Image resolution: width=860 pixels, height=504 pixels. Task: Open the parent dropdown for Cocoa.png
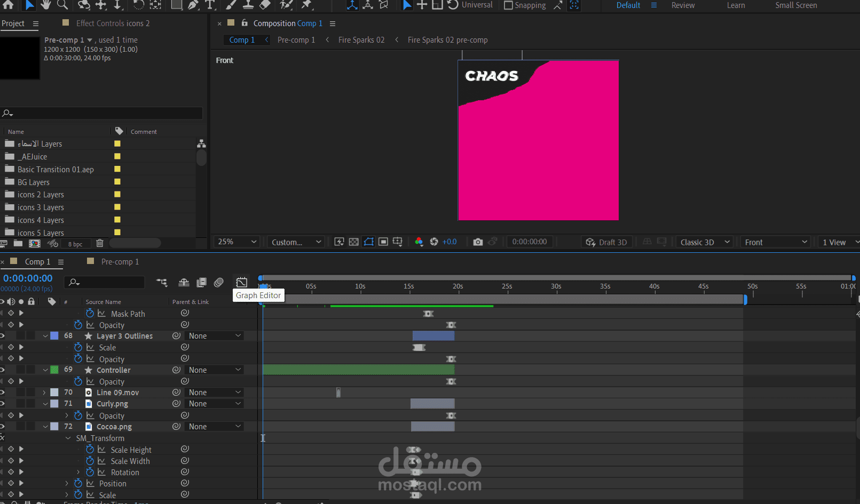(x=214, y=427)
